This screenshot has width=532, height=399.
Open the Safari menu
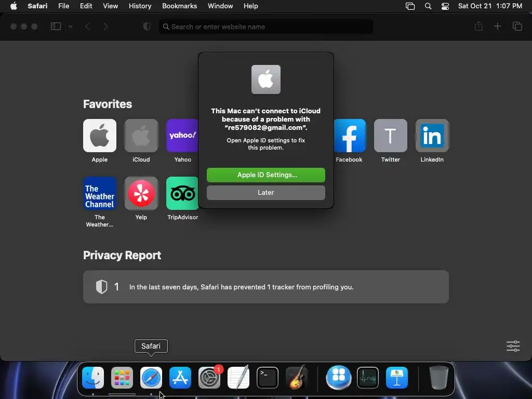click(37, 6)
